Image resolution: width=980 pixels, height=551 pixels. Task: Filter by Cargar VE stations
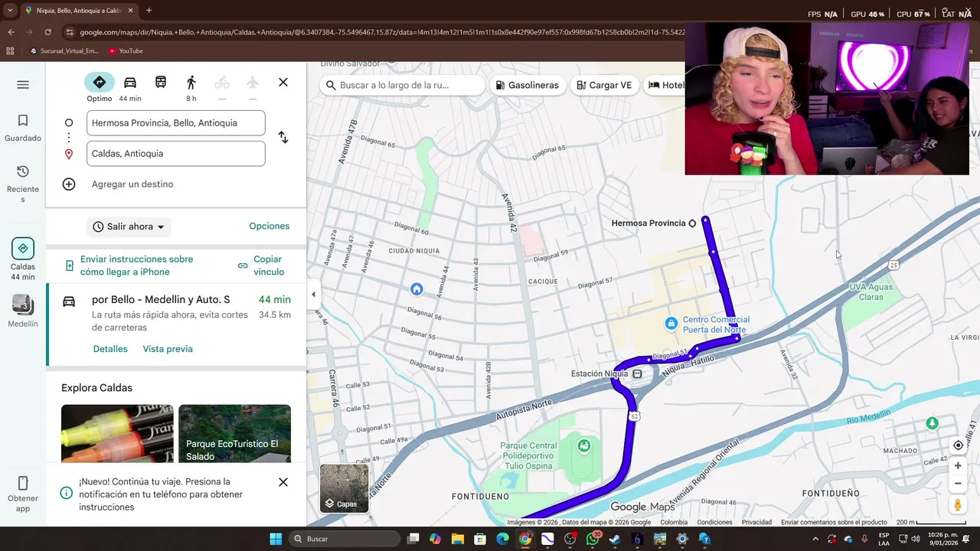tap(604, 85)
